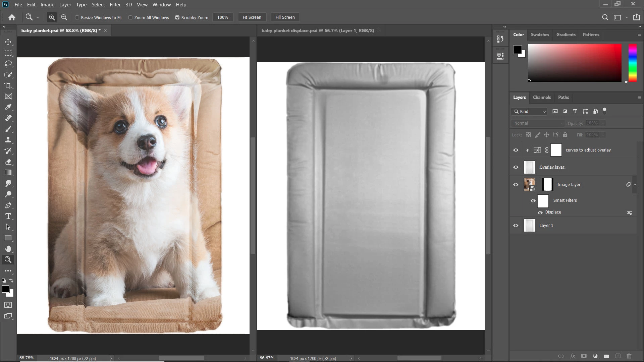The width and height of the screenshot is (644, 362).
Task: Disable the Scrubby Zoom checkbox
Action: click(x=177, y=17)
